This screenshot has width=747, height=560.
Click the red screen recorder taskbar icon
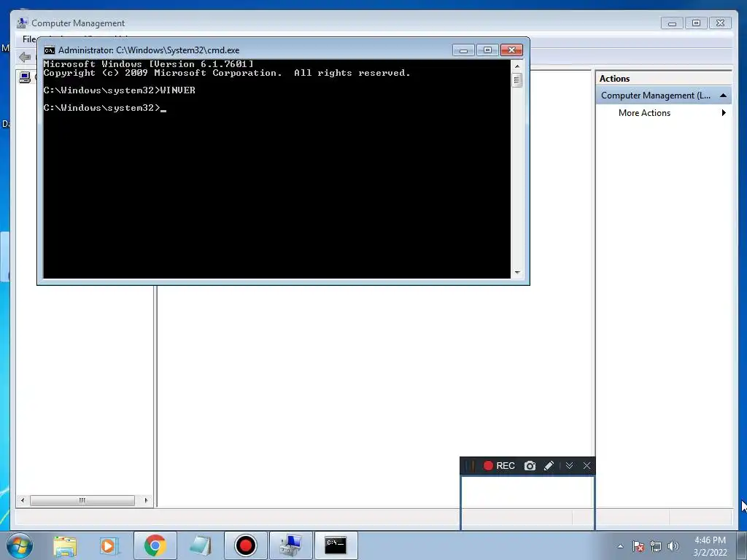pos(245,545)
